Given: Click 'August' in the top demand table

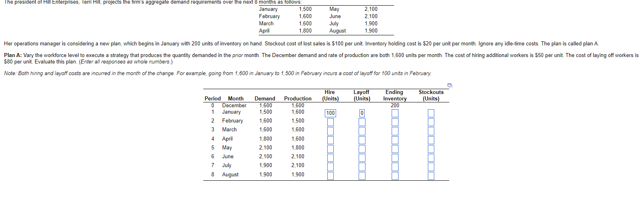Looking at the screenshot, I should click(x=337, y=31).
